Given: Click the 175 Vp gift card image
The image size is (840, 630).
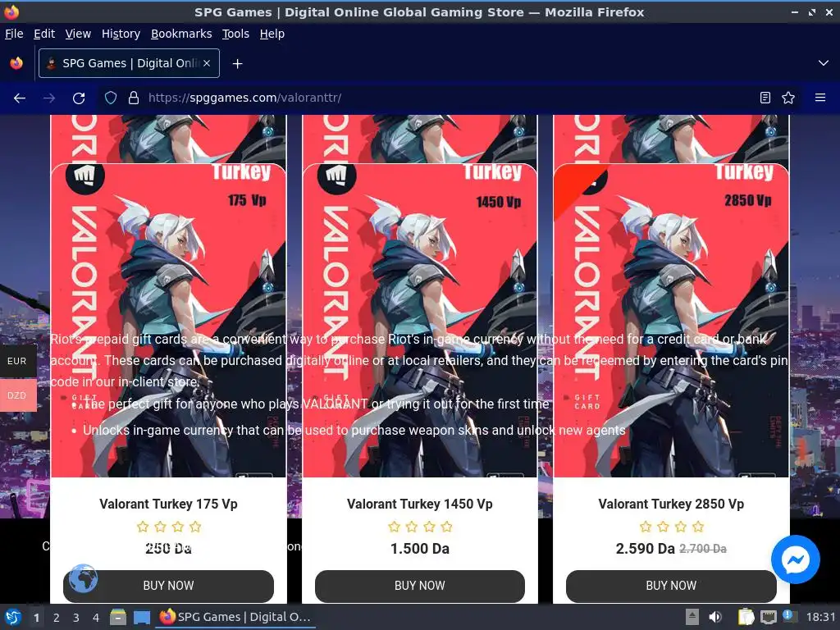Looking at the screenshot, I should click(168, 320).
